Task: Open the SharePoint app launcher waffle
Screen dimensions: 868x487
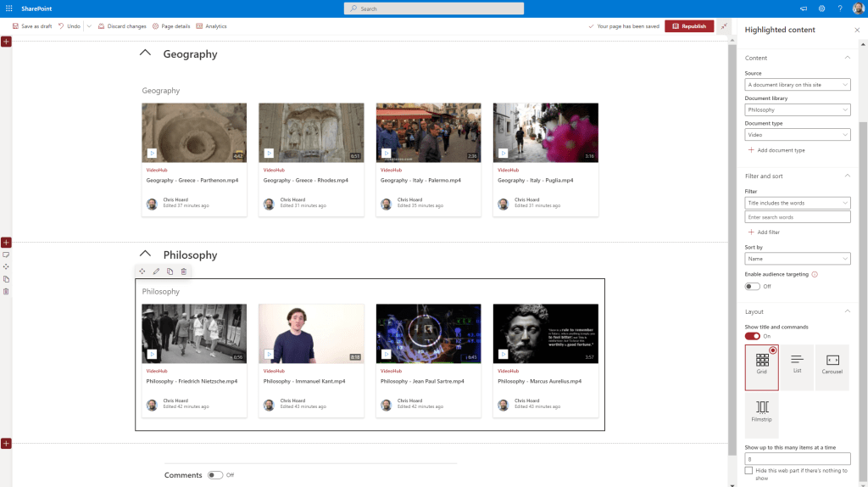Action: (x=8, y=8)
